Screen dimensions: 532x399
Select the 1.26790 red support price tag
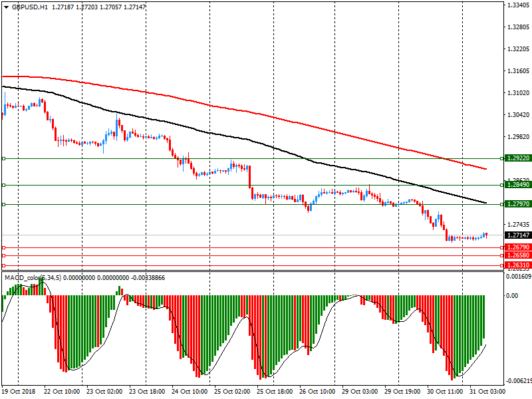click(517, 247)
